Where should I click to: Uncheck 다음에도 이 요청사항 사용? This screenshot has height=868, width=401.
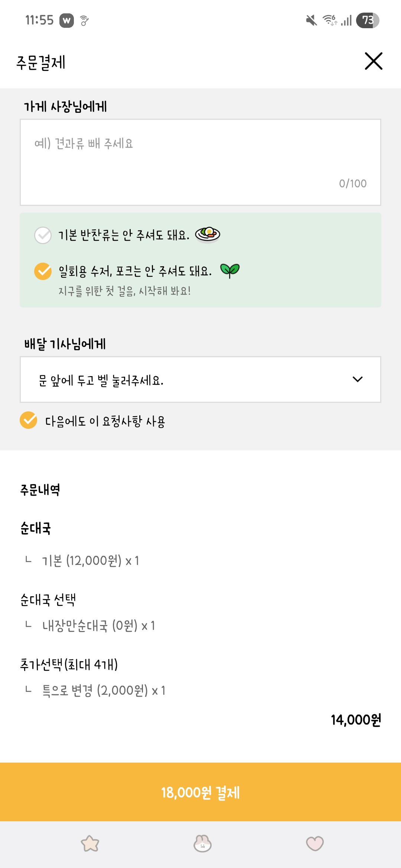[29, 420]
